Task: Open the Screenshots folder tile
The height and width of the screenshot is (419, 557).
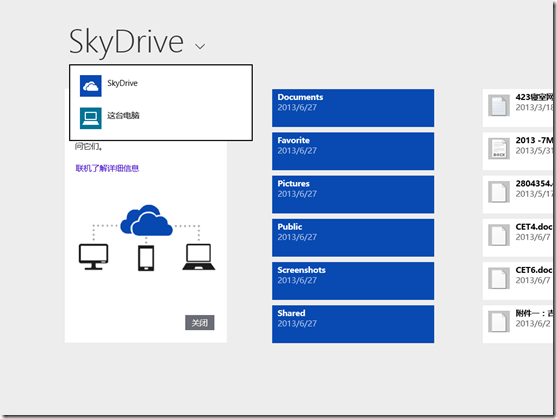Action: [353, 281]
